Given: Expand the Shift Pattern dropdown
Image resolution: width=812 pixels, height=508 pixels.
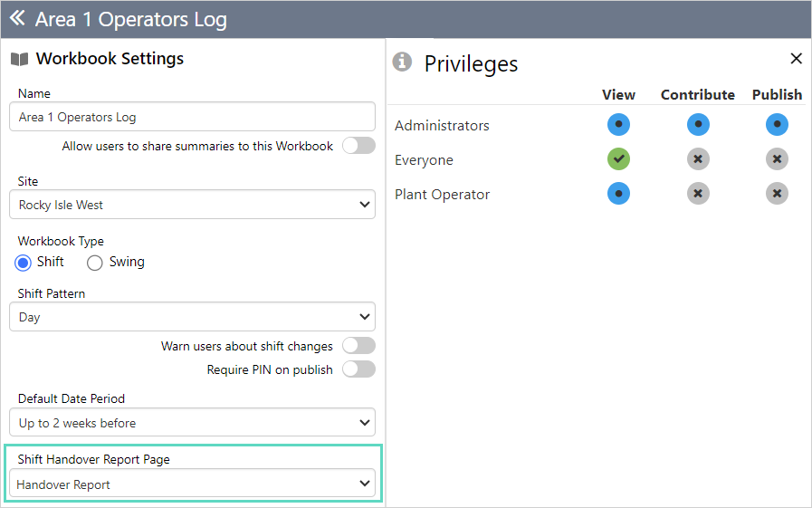Looking at the screenshot, I should [x=192, y=317].
